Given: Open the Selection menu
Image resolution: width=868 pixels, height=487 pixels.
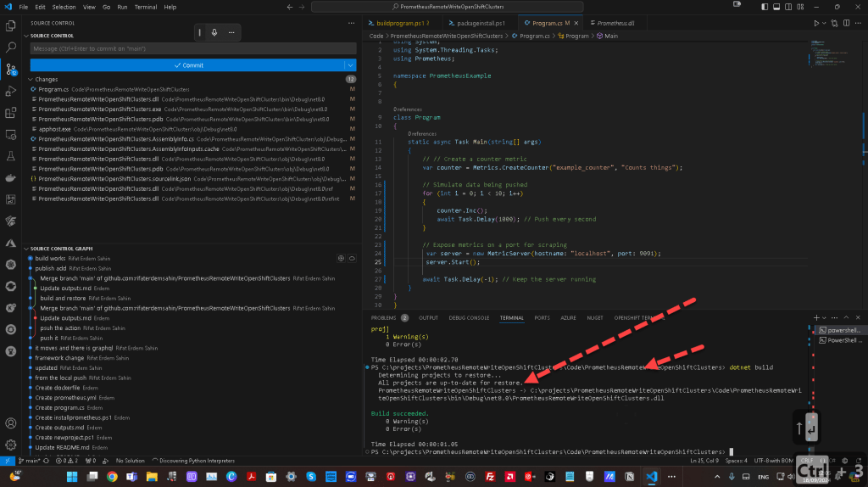Looking at the screenshot, I should coord(64,7).
